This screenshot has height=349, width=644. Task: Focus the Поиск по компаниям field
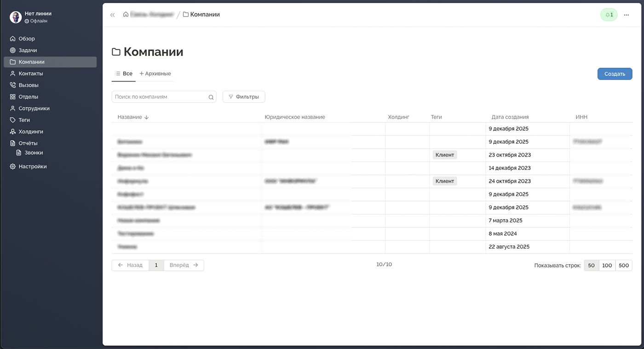coord(159,97)
